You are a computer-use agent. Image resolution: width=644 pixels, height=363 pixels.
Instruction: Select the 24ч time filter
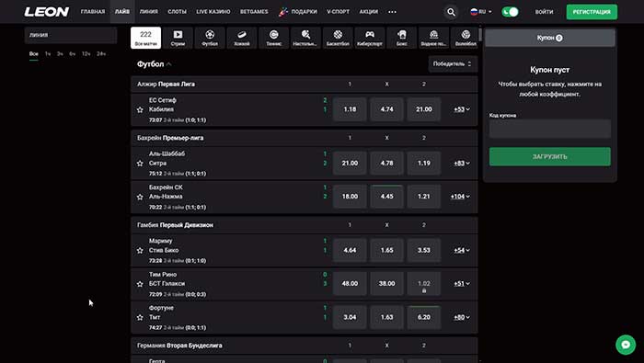(x=101, y=54)
